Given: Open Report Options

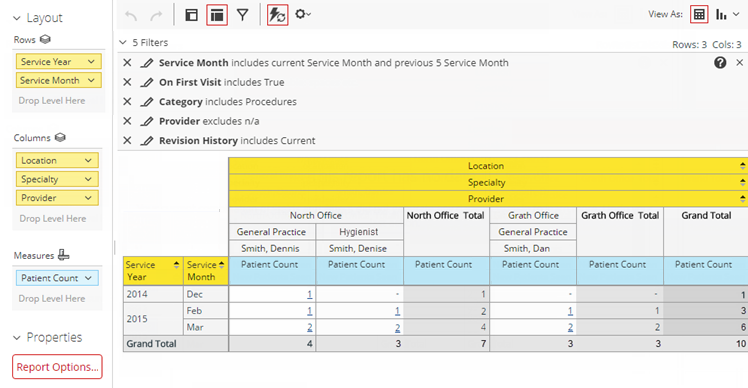Looking at the screenshot, I should click(57, 367).
